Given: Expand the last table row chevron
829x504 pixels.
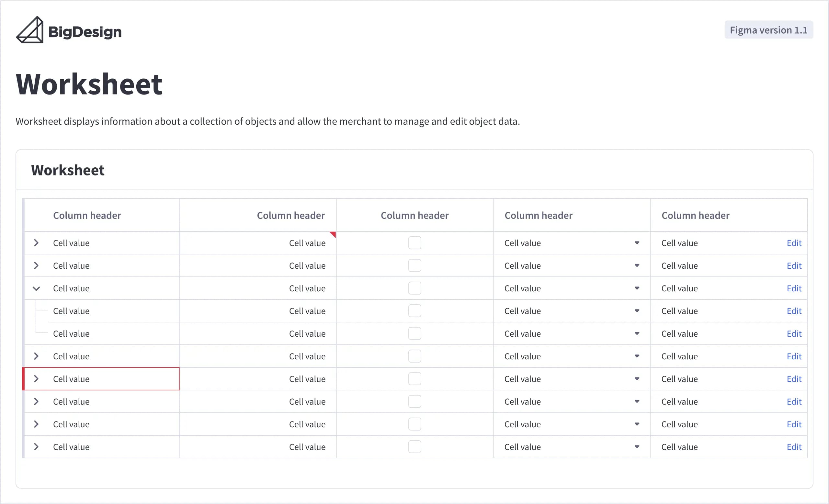Looking at the screenshot, I should 36,446.
